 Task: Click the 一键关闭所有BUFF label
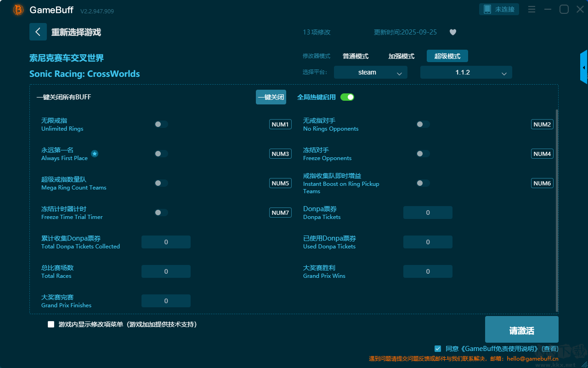pyautogui.click(x=64, y=97)
